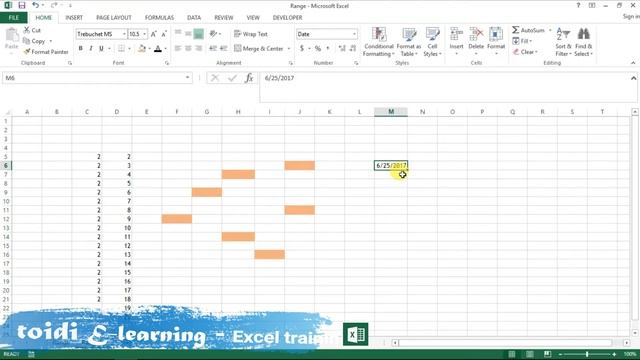
Task: Switch to the DEVELOPER tab
Action: (287, 18)
